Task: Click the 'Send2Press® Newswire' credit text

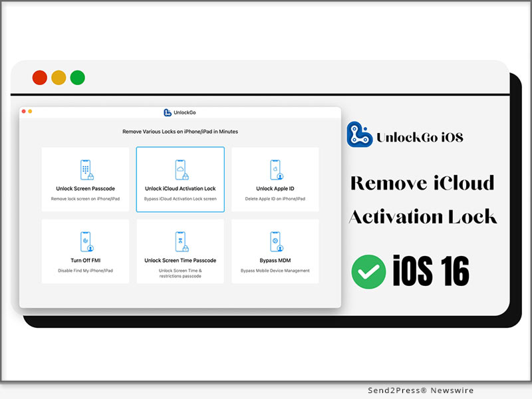Action: coord(421,390)
